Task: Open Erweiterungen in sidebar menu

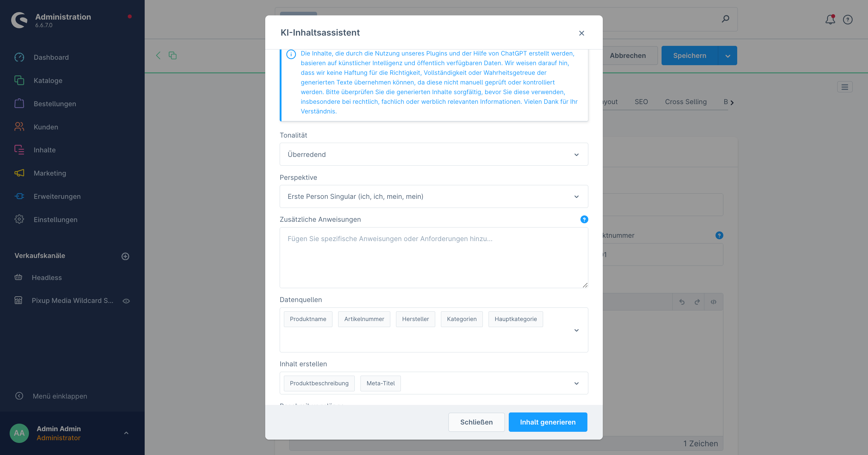Action: click(57, 196)
